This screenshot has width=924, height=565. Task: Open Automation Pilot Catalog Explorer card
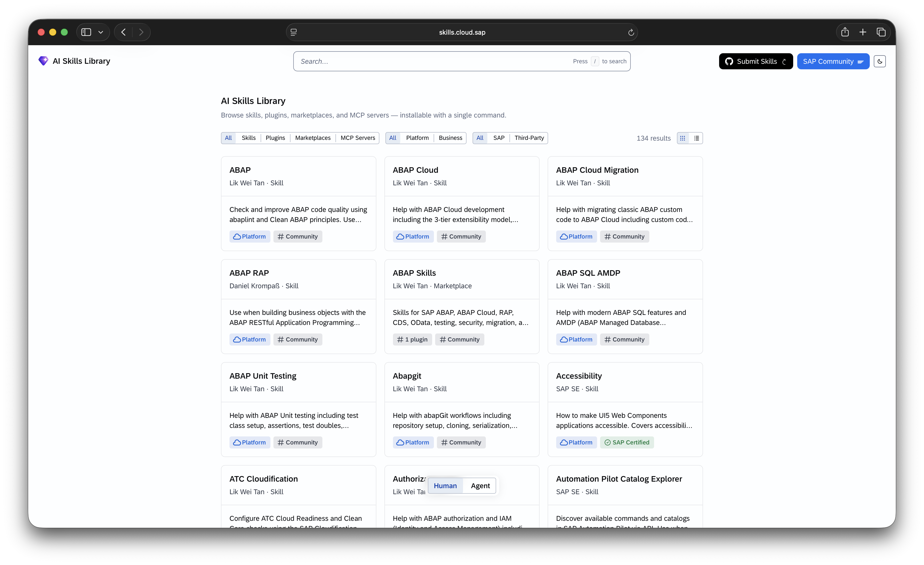click(625, 496)
